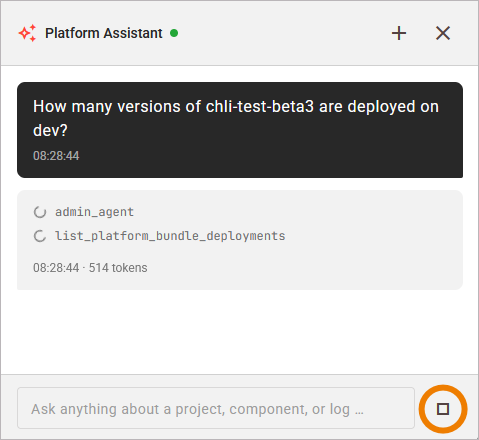Screen dimensions: 479x440
Task: Click the dark user message bubble
Action: 240,130
